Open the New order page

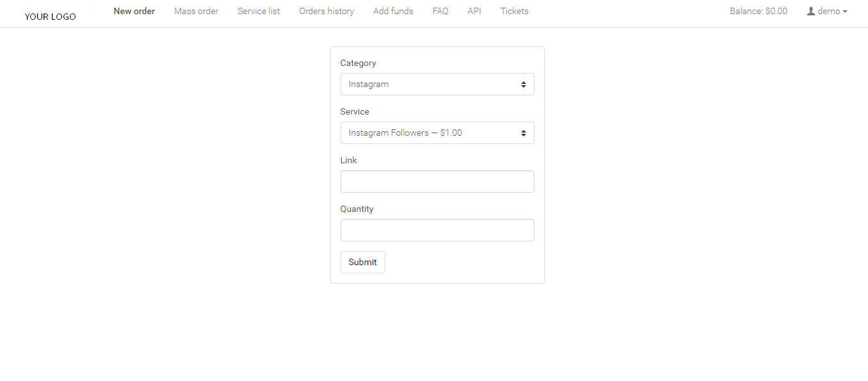click(x=134, y=11)
